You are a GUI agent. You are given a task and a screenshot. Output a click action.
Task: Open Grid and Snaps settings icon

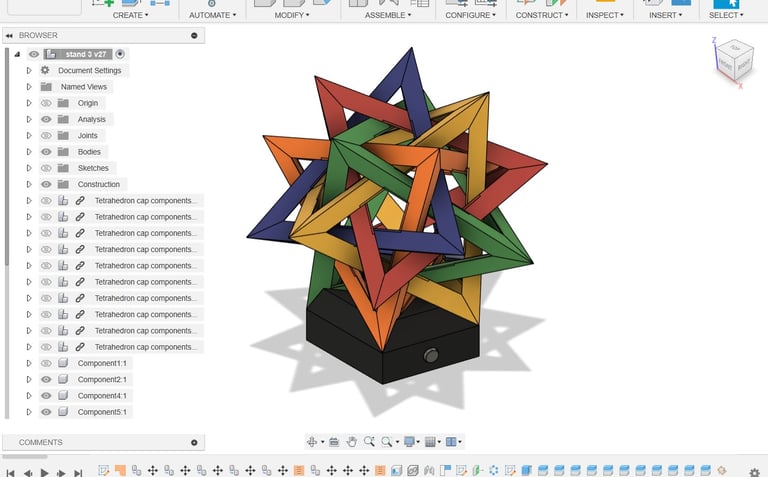(430, 441)
